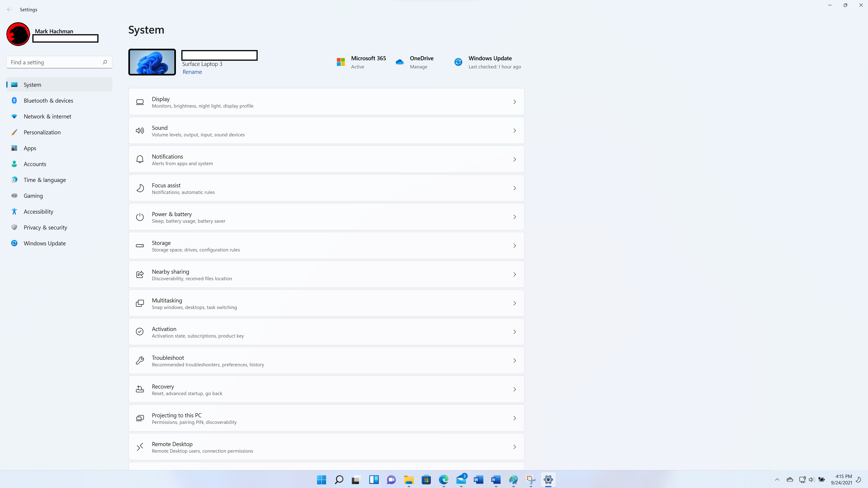Click the back arrow next to Settings
Viewport: 868px width, 488px height.
coord(10,10)
